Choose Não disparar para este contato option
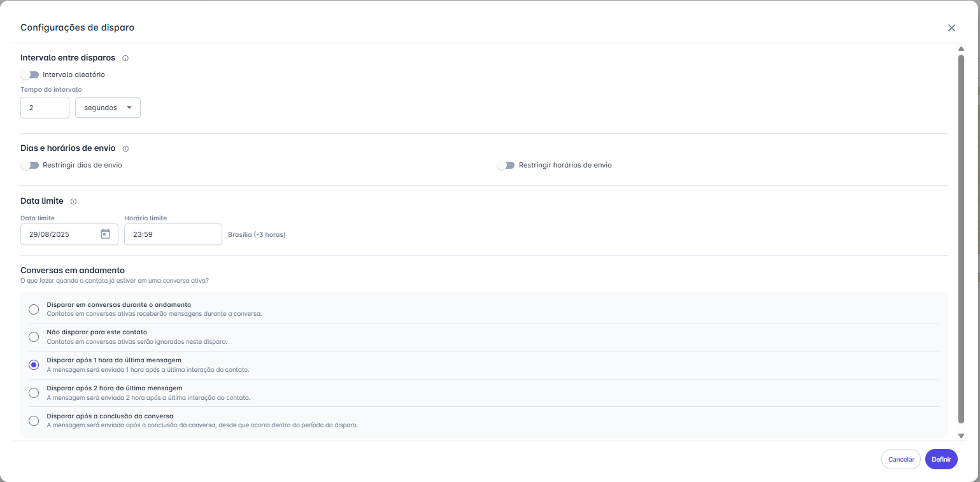The height and width of the screenshot is (482, 980). pyautogui.click(x=34, y=337)
